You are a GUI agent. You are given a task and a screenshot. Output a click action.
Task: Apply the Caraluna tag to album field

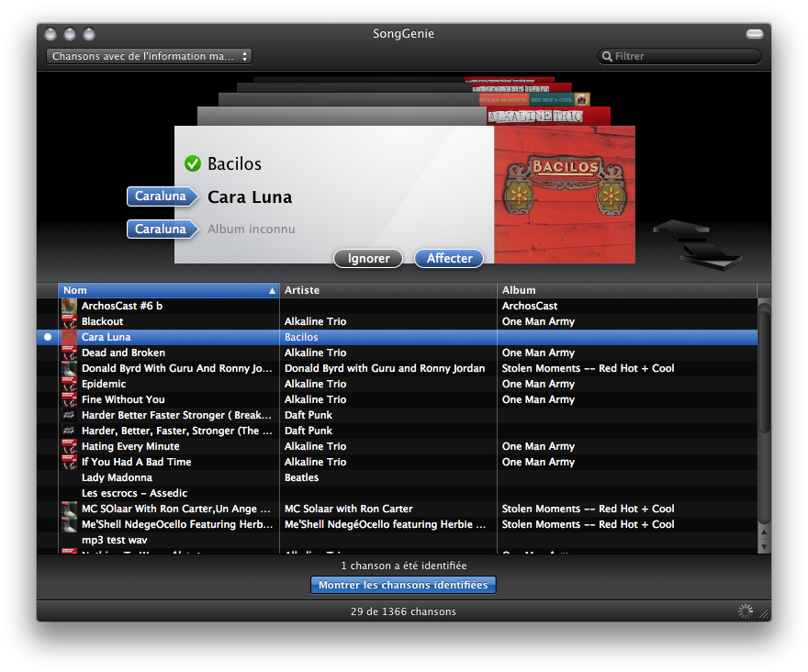(x=163, y=230)
